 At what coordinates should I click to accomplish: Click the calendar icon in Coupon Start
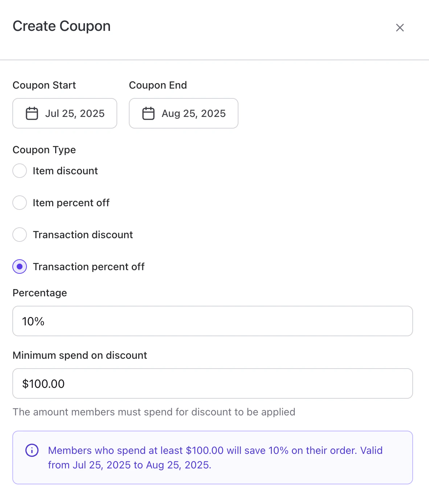point(32,113)
